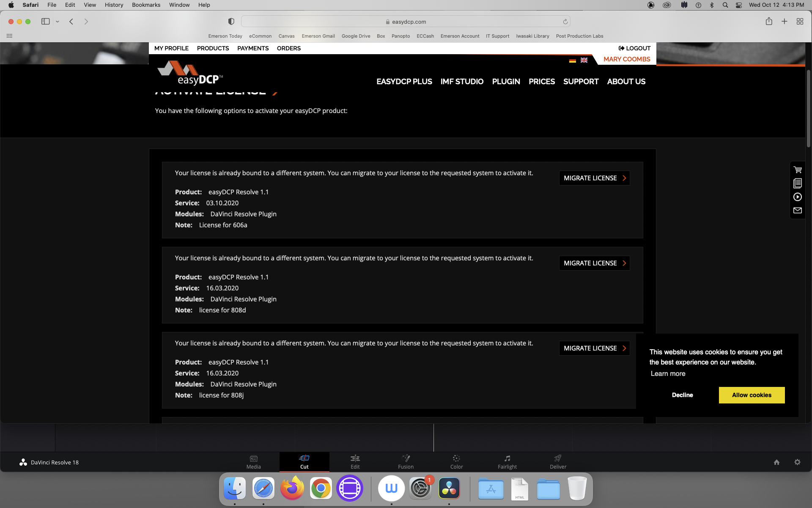Open DaVinci Resolve project settings gear
Screen dimensions: 812x508
pos(797,462)
